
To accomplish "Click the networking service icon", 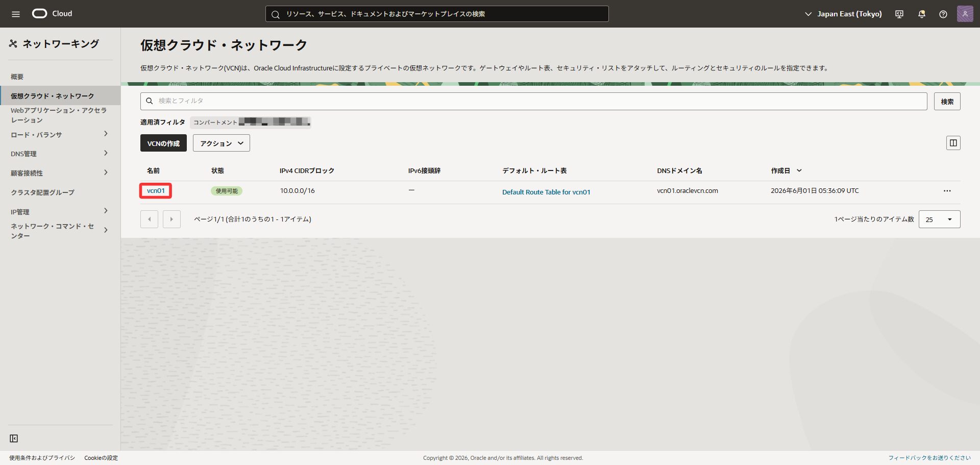I will click(x=13, y=44).
